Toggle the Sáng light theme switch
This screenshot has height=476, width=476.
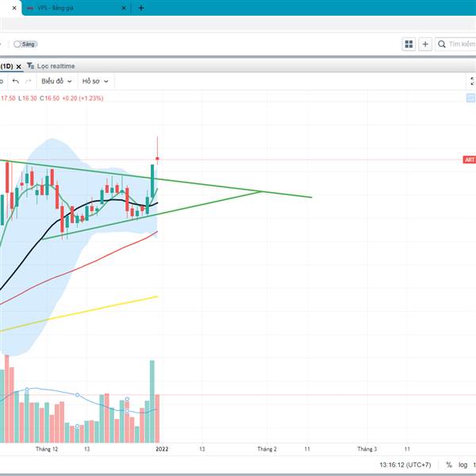[25, 44]
